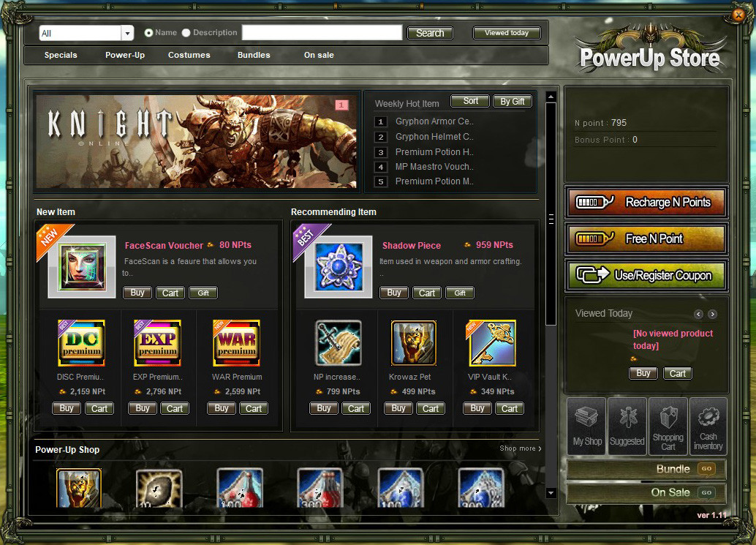The image size is (756, 545).
Task: Open hot item Premium Potion M..
Action: pyautogui.click(x=434, y=182)
